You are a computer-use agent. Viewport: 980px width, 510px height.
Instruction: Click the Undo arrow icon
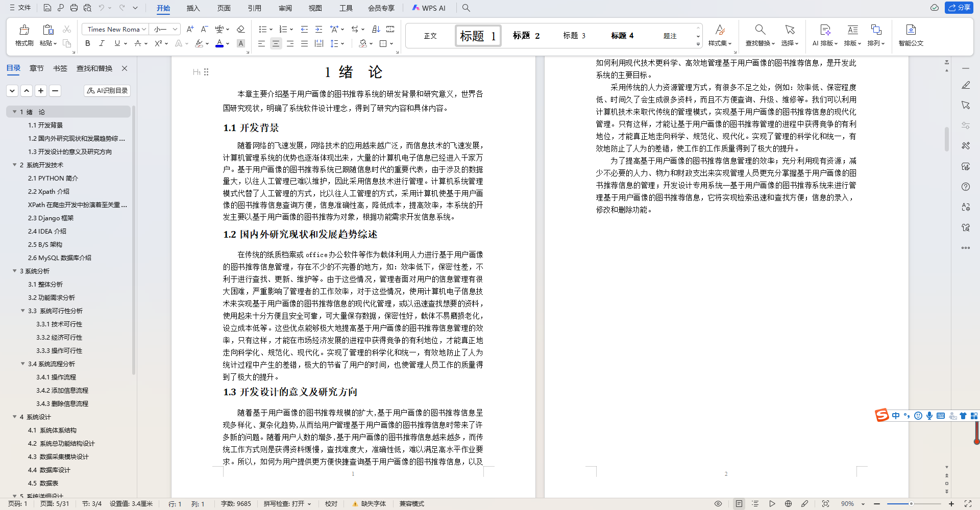click(101, 8)
